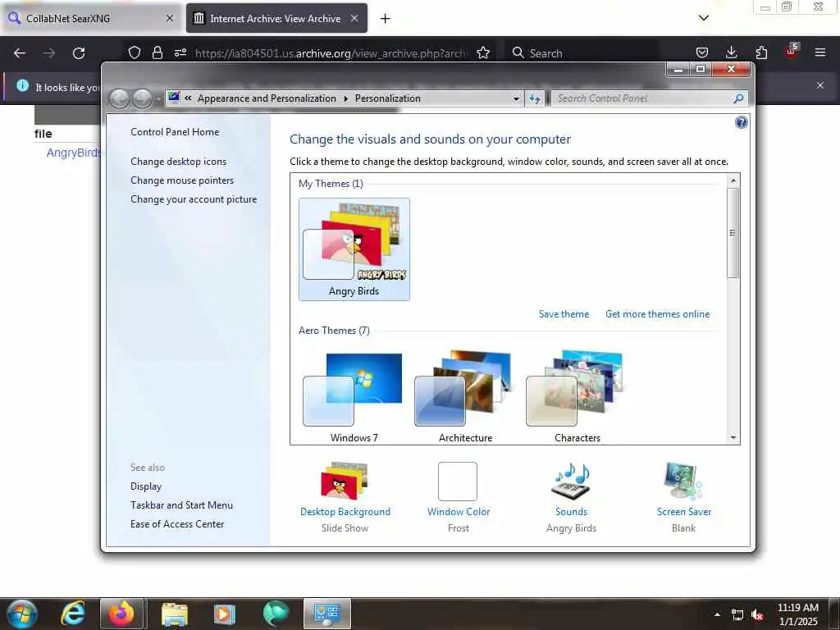Open the Firefox extensions menu
This screenshot has width=840, height=630.
tap(761, 52)
